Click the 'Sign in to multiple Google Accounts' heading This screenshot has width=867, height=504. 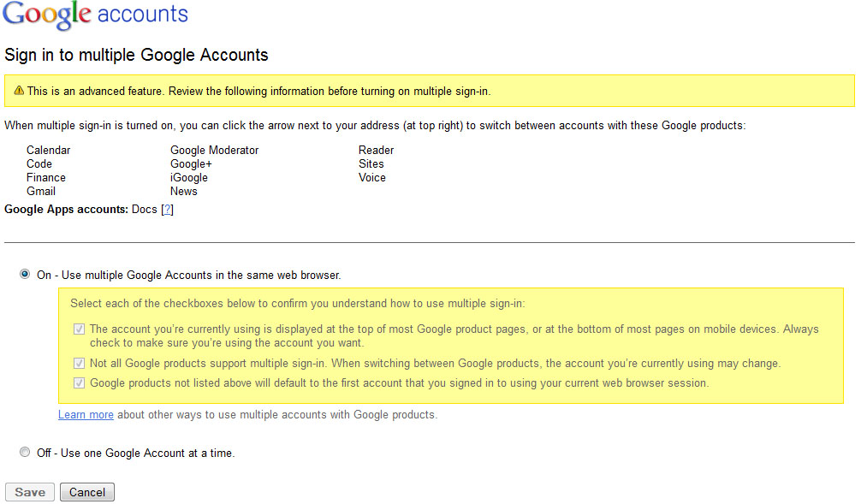136,55
